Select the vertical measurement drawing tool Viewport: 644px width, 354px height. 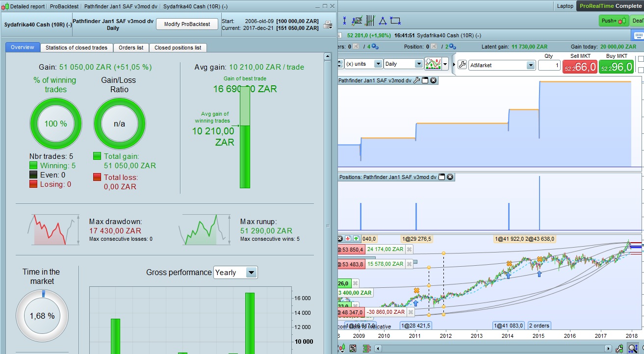[344, 21]
